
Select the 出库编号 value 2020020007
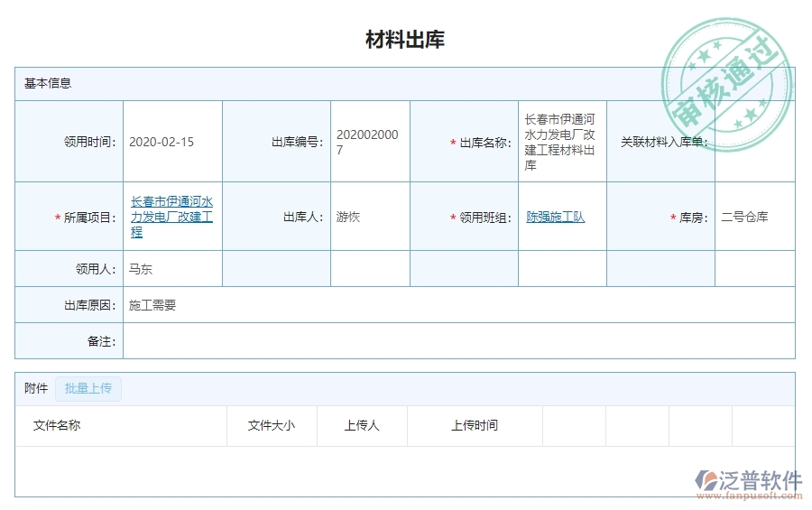click(x=367, y=142)
